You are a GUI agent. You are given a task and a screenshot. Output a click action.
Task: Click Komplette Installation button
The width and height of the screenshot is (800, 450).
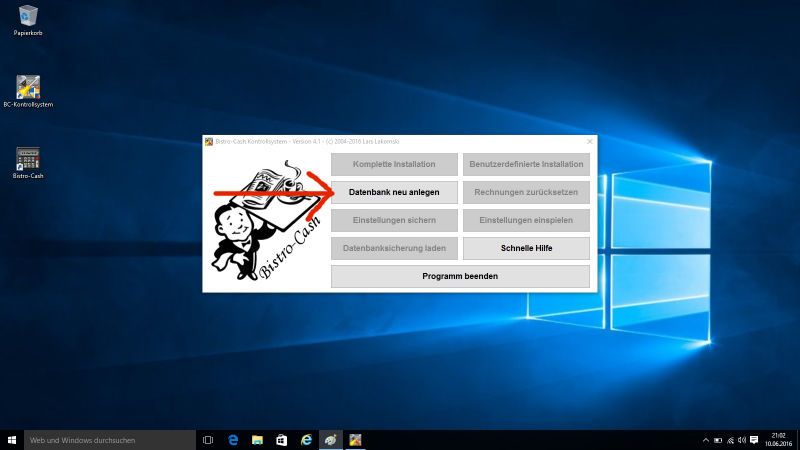[x=394, y=164]
